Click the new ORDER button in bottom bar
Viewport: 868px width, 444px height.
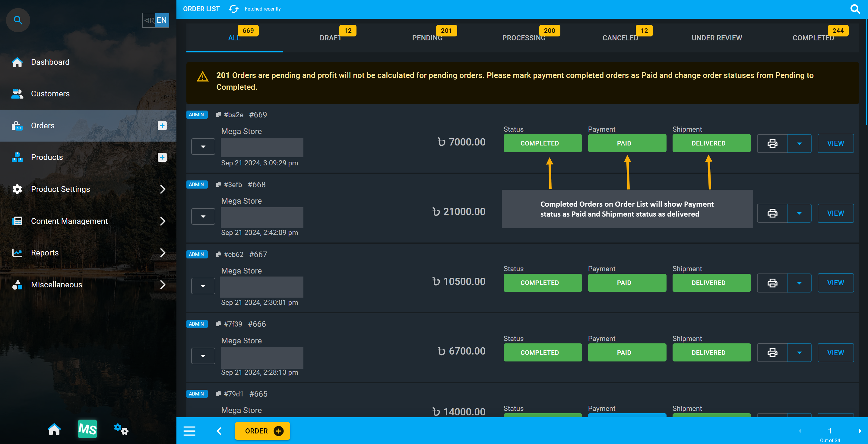pyautogui.click(x=262, y=431)
